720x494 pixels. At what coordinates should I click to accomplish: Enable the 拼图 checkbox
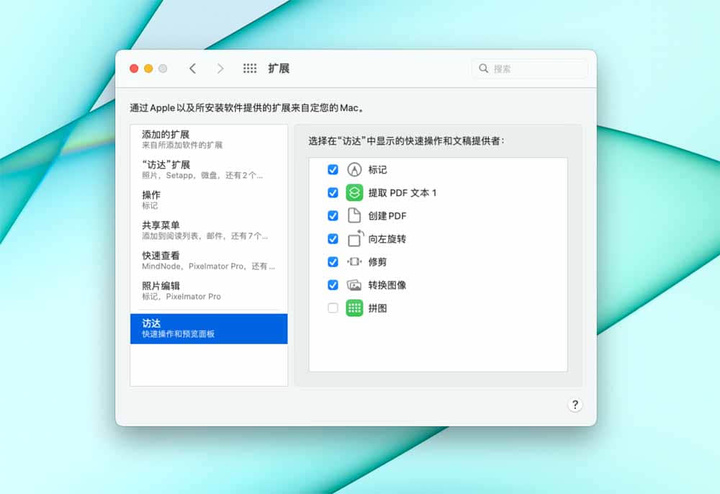point(333,308)
